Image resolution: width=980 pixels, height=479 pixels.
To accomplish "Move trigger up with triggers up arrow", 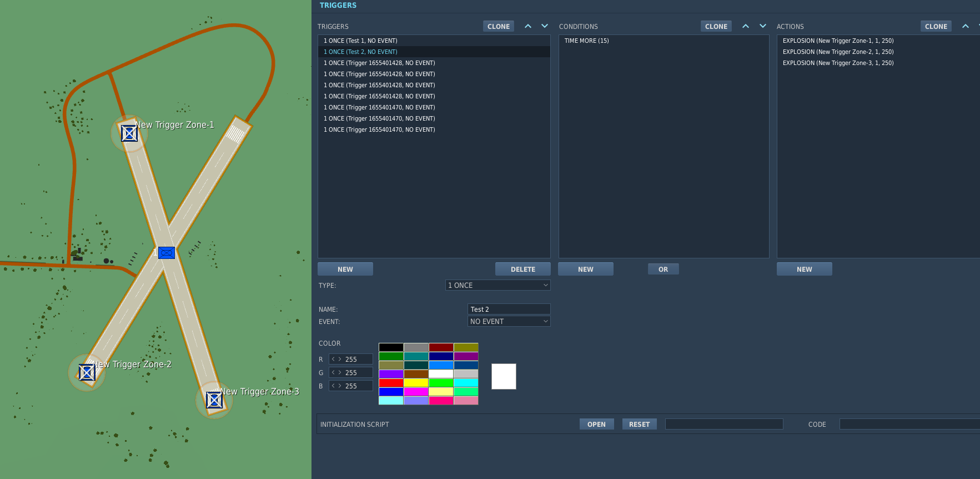I will click(x=528, y=26).
